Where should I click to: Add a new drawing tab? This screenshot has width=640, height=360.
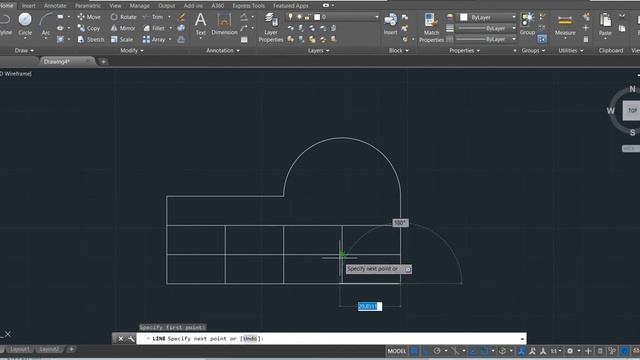coord(104,62)
